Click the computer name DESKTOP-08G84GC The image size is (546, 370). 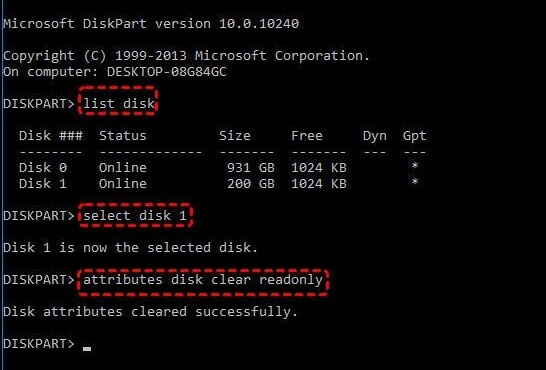point(167,72)
